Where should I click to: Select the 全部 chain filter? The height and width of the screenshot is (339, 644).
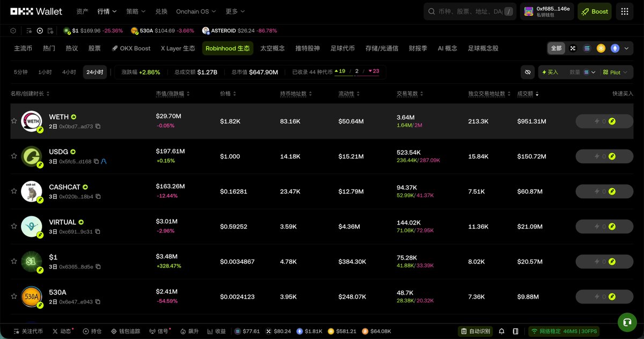(557, 48)
